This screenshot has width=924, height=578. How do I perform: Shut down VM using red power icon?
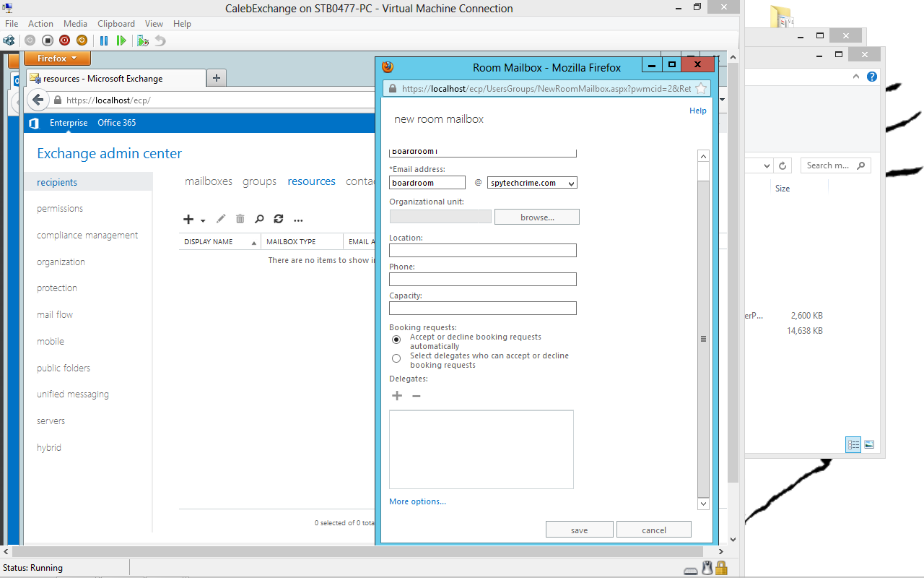[x=65, y=40]
